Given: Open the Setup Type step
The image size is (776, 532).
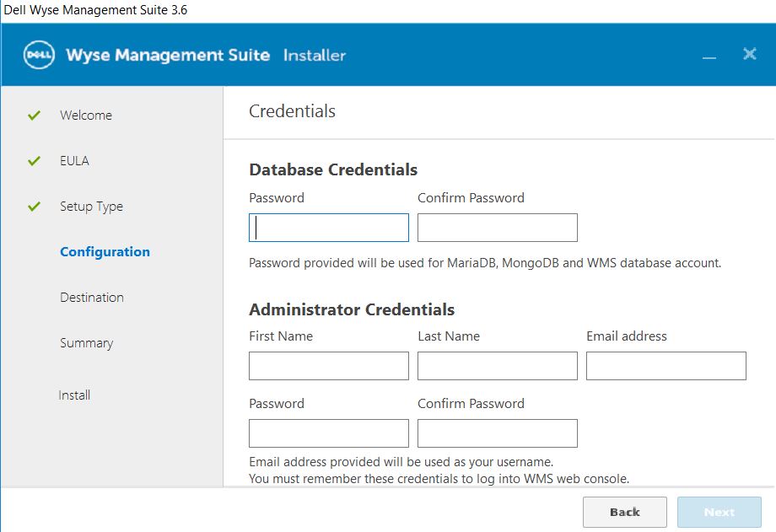Looking at the screenshot, I should (91, 207).
